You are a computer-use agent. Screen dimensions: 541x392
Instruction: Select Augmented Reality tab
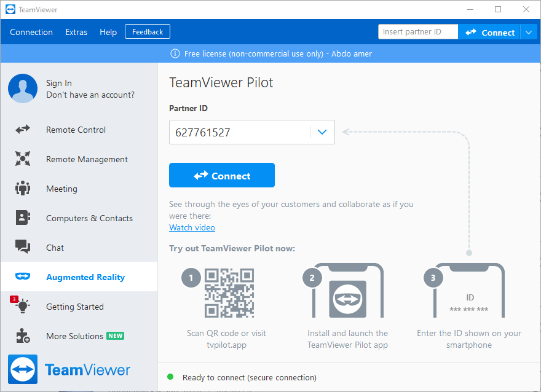click(x=79, y=276)
